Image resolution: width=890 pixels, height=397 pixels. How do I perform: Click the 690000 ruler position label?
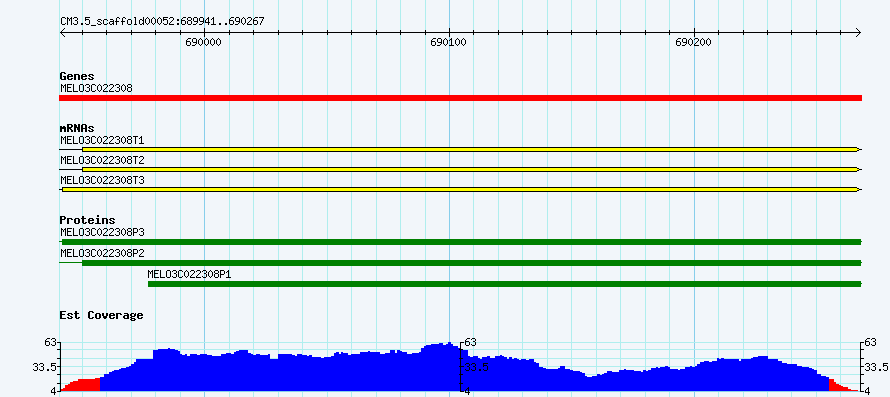pyautogui.click(x=203, y=43)
